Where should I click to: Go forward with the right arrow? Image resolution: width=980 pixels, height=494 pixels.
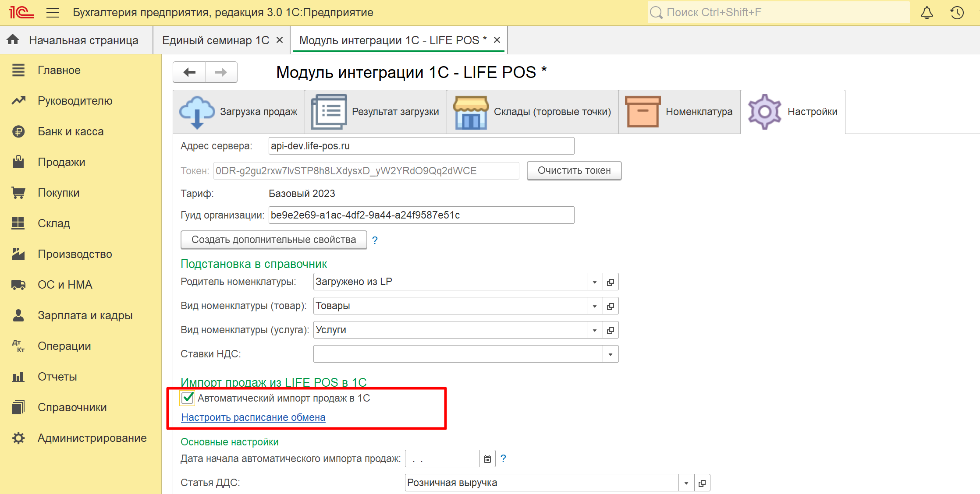[221, 72]
